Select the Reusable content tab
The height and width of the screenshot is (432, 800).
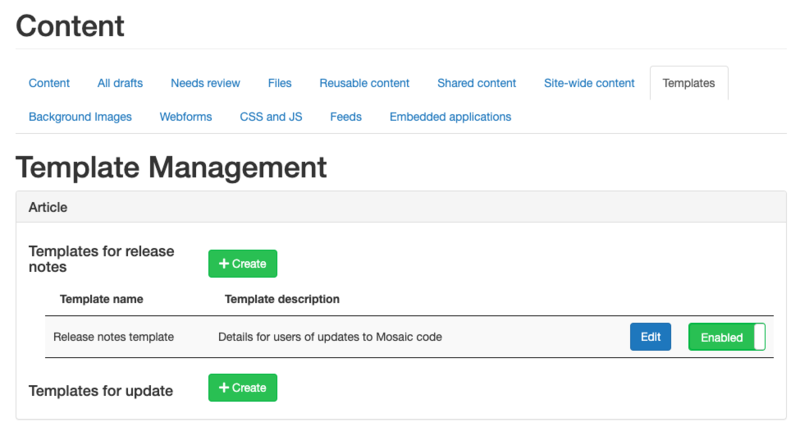364,83
